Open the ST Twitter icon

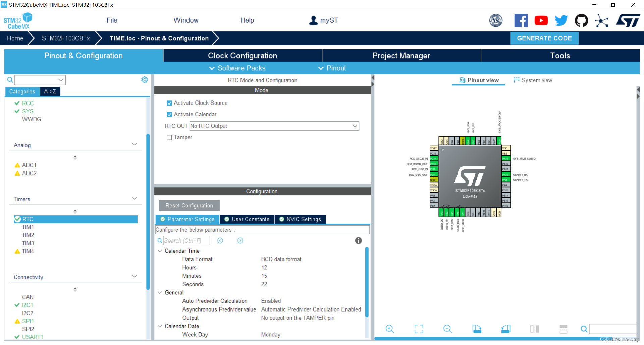(x=561, y=21)
